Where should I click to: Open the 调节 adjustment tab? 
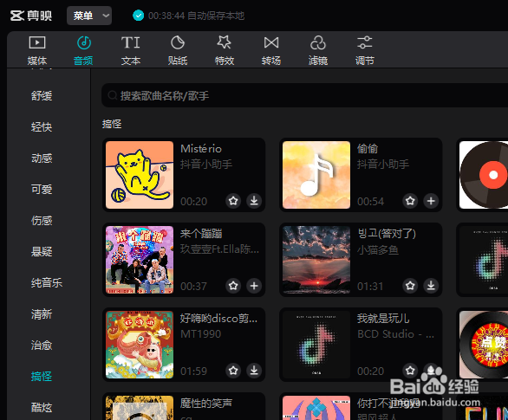click(365, 50)
